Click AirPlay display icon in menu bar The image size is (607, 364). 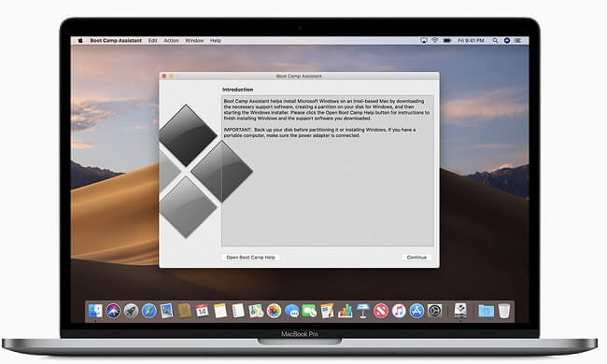point(424,40)
